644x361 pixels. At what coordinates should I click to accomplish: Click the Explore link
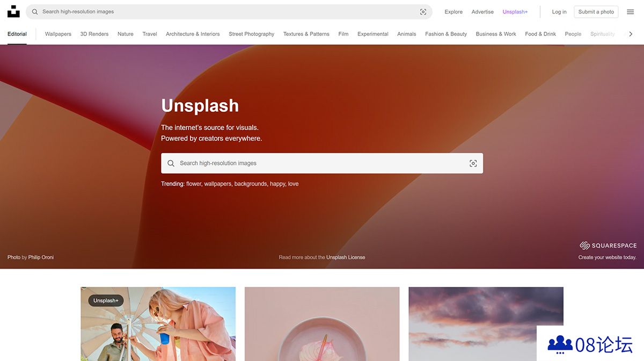453,12
